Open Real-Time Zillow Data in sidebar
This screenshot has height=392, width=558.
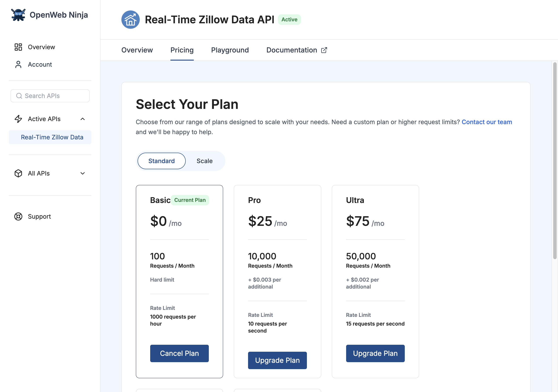(x=50, y=137)
